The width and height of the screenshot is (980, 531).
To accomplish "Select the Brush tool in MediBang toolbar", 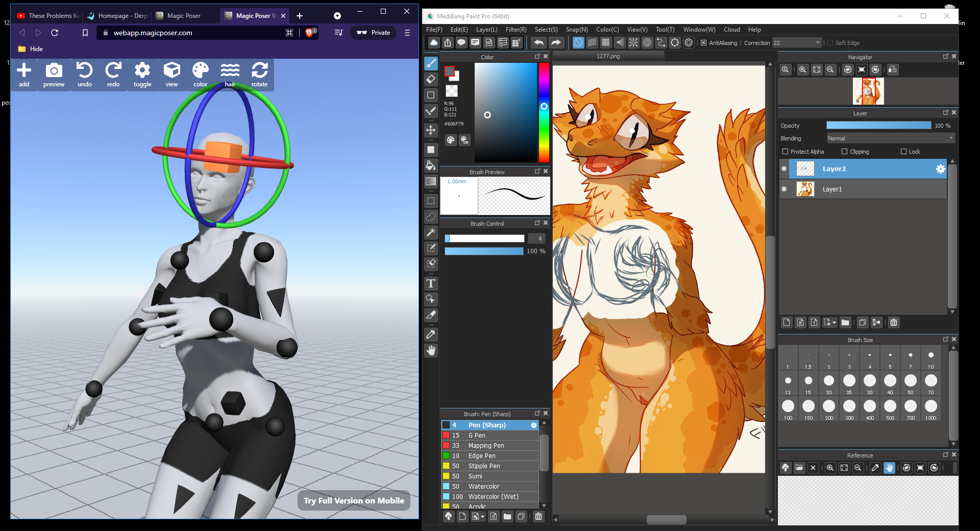I will (431, 63).
